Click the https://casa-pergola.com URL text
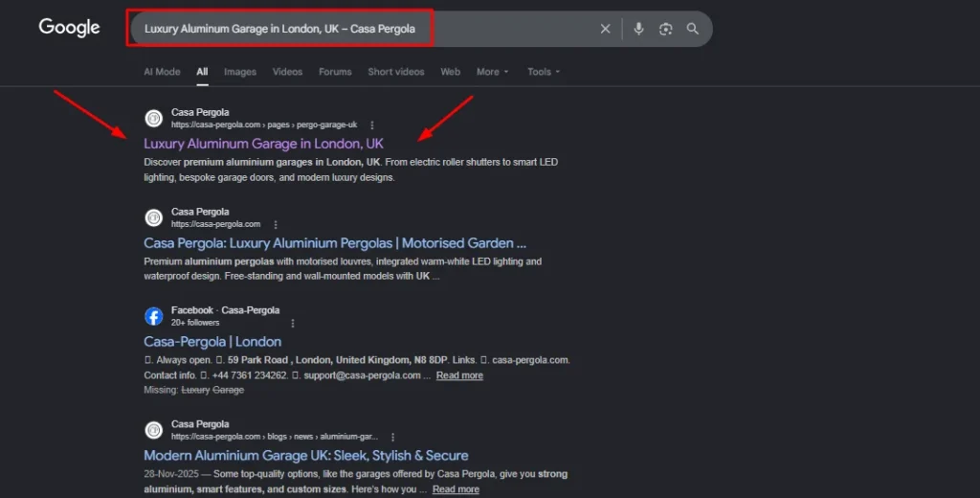This screenshot has width=980, height=498. click(x=215, y=224)
